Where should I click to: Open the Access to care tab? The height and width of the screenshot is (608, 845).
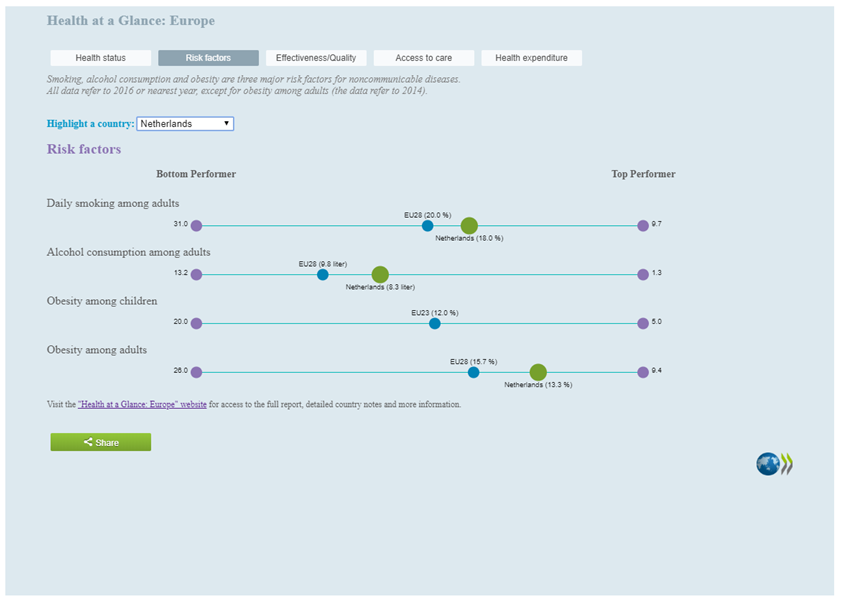pos(423,58)
